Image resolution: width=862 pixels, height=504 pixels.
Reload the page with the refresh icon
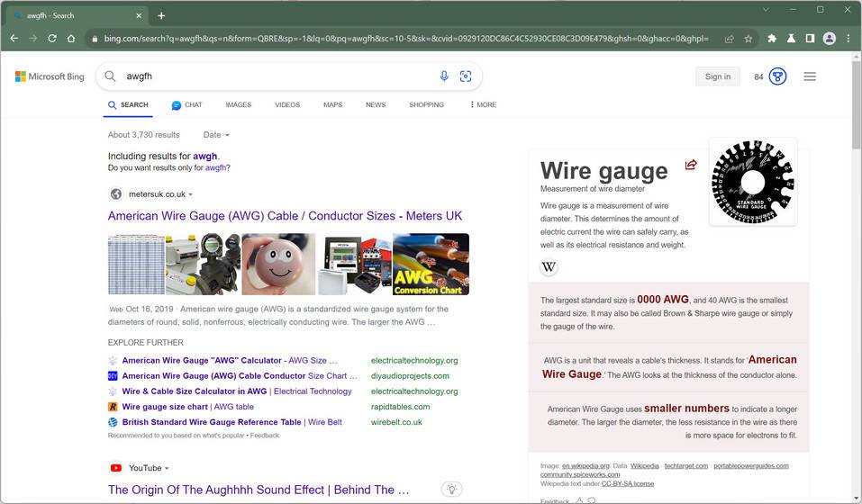click(x=52, y=39)
